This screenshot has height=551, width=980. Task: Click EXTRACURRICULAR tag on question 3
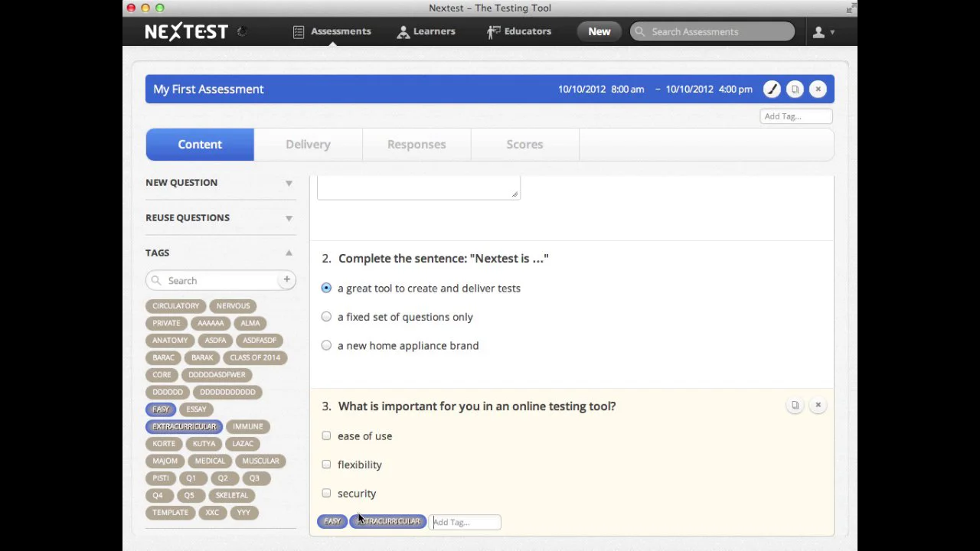coord(388,521)
